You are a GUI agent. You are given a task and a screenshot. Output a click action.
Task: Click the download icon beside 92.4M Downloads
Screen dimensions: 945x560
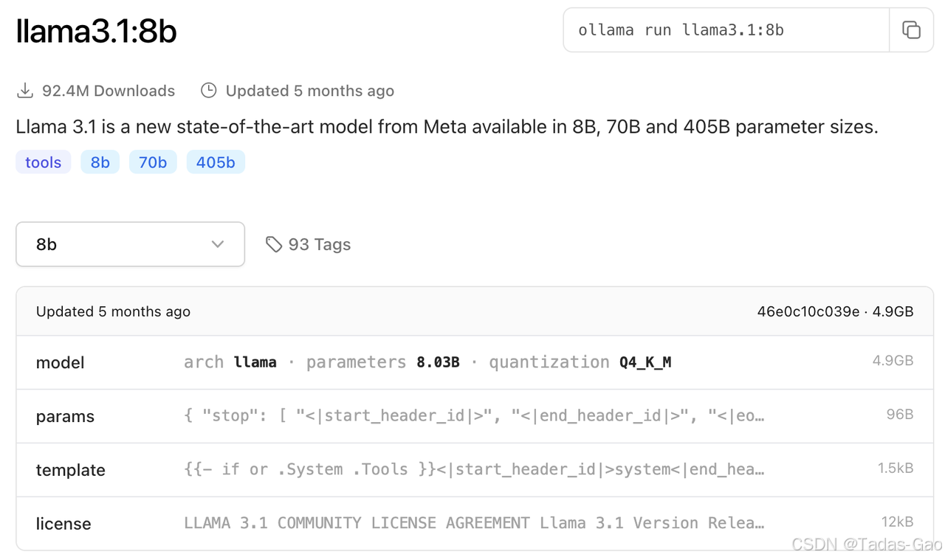click(25, 91)
